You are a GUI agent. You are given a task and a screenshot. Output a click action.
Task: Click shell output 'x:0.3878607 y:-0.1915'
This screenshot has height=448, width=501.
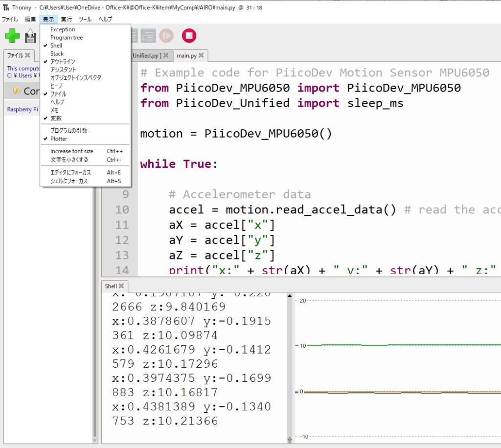191,321
